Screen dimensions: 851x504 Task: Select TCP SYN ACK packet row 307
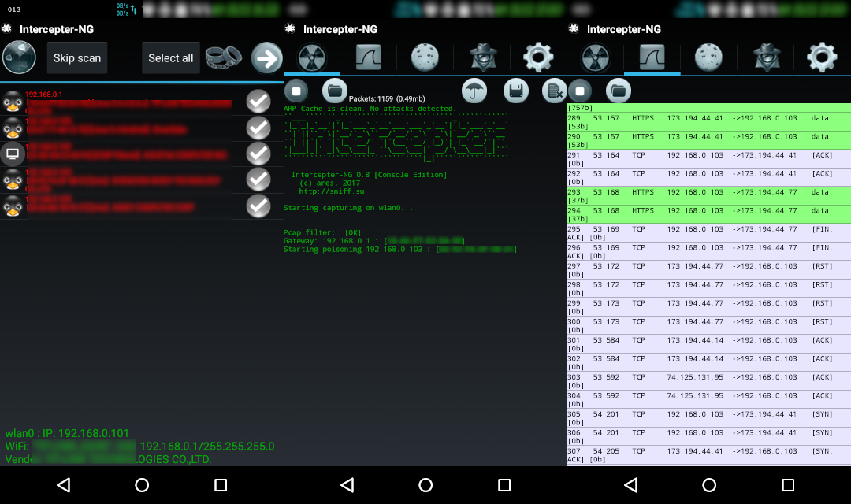[x=709, y=455]
